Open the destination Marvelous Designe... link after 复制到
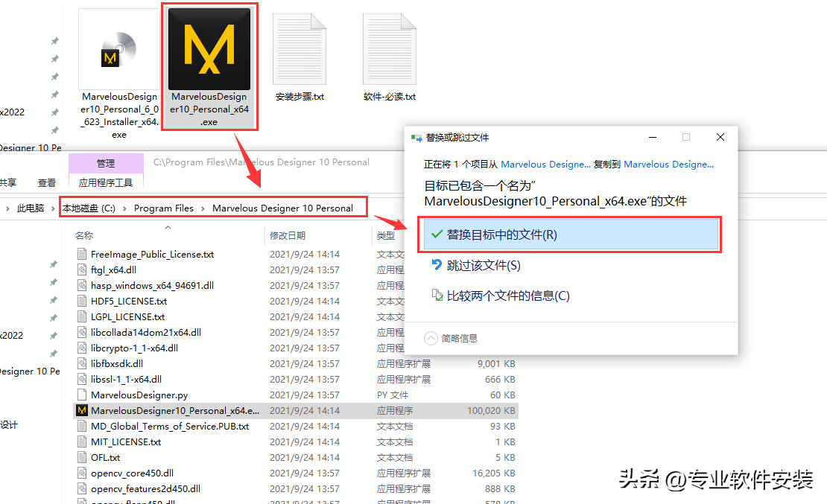 pyautogui.click(x=668, y=164)
